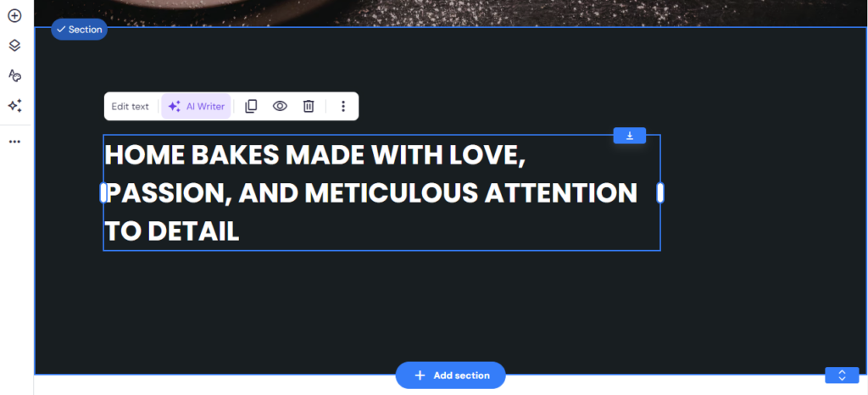
Task: Open the text toolbar's vertical three-dot menu
Action: click(x=343, y=107)
